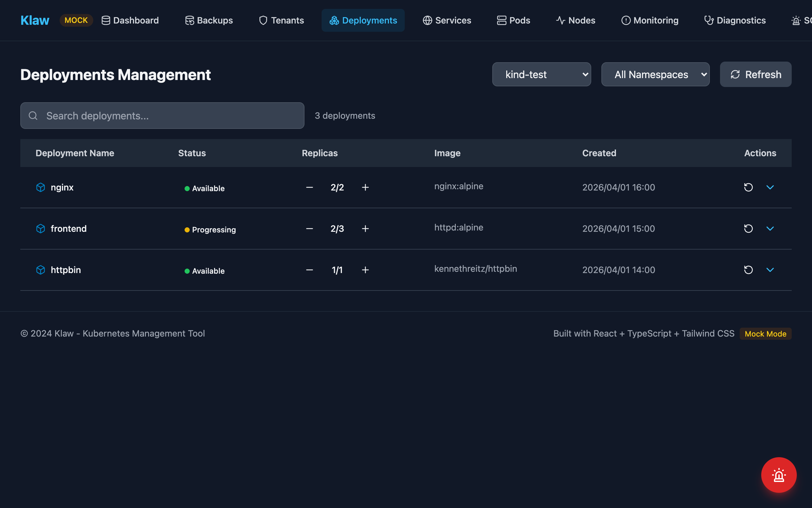Restart the httpbin deployment

click(x=748, y=270)
